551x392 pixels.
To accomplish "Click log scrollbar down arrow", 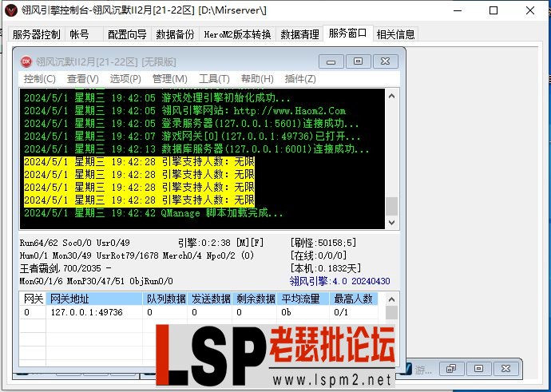I will click(392, 222).
